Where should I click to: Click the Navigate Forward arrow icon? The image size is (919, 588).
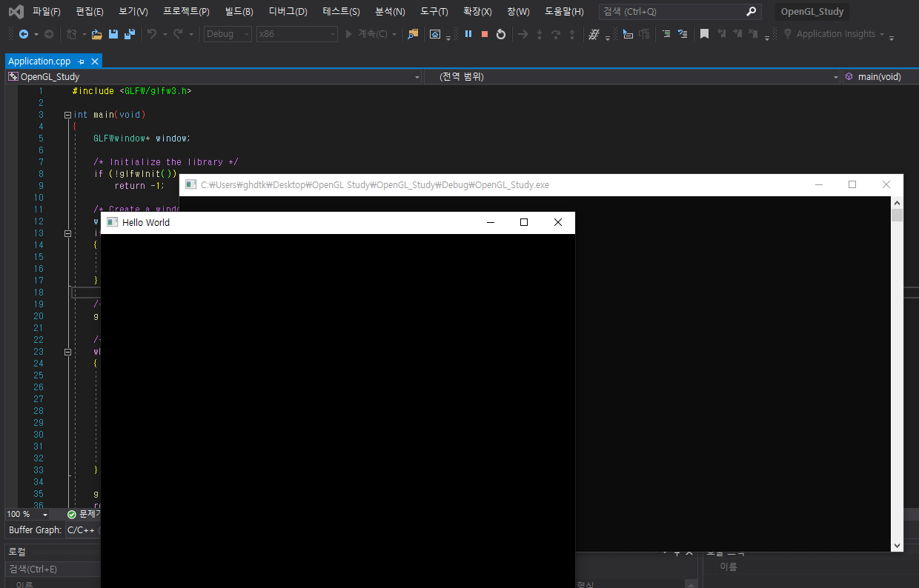(49, 34)
